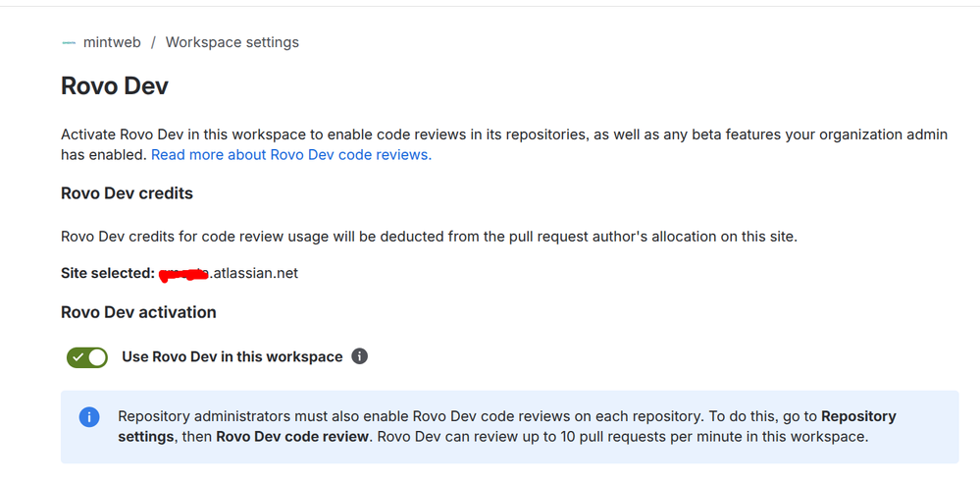Screen dimensions: 980x484
Task: Open Read more about Rovo Dev code reviews
Action: [291, 155]
